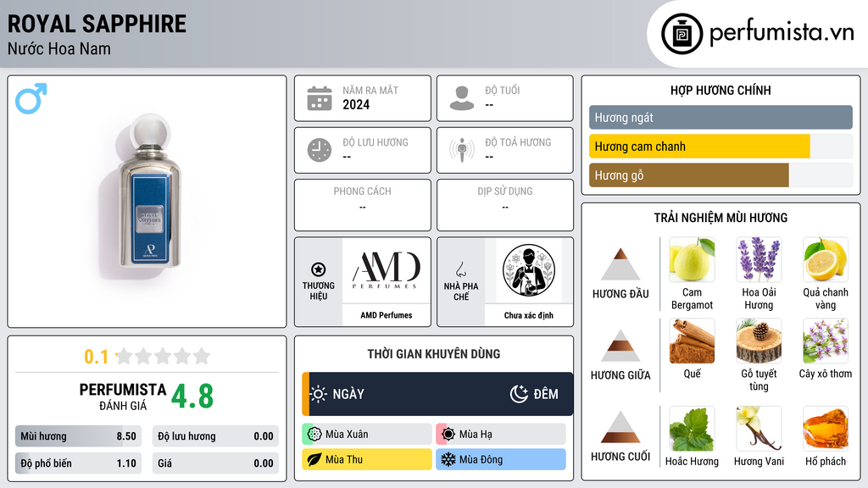
Task: Click the Hợp hương chính heading
Action: tap(721, 90)
